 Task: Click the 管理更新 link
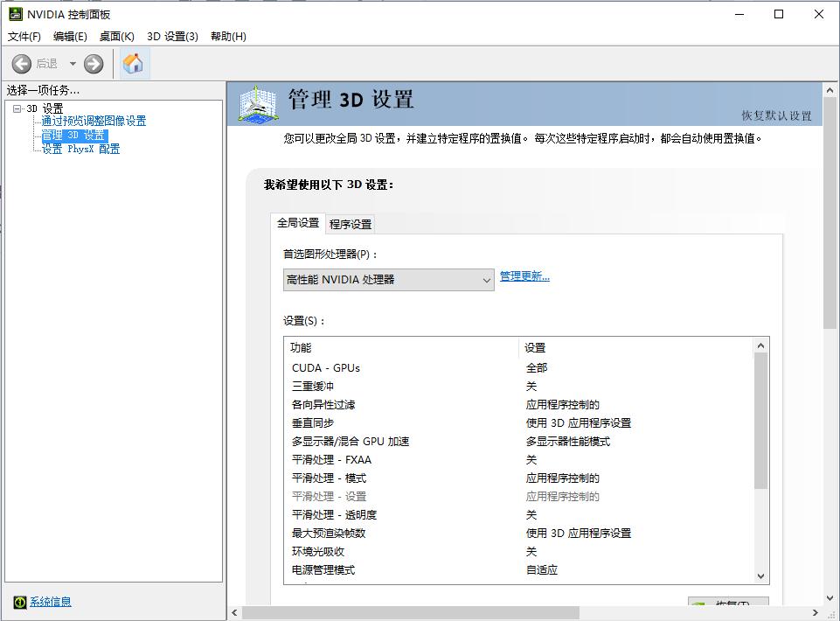(524, 274)
